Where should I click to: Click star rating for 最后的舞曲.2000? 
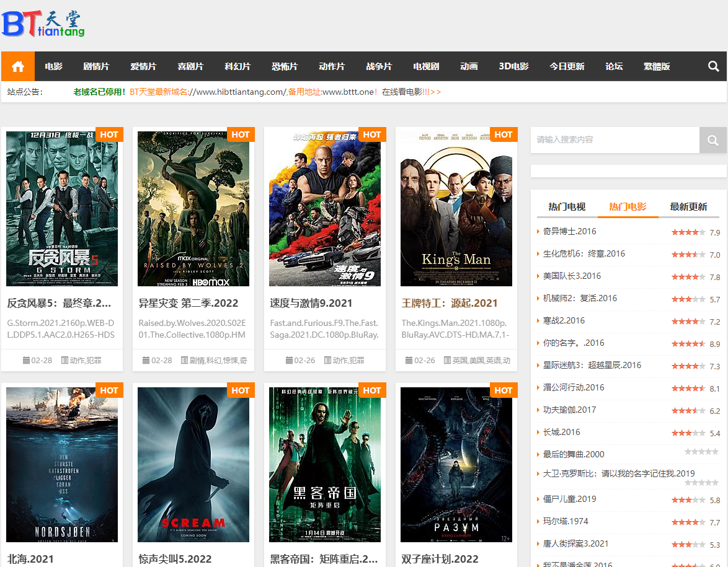coord(701,452)
